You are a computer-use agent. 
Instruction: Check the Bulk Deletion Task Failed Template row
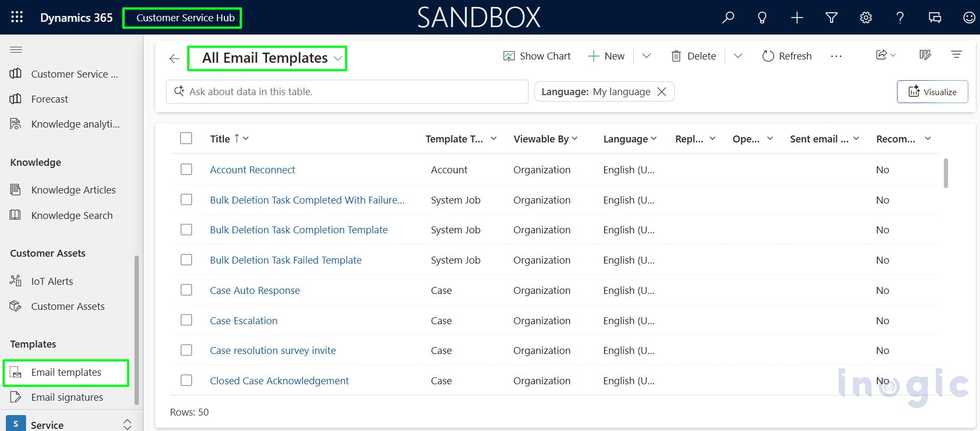pos(186,259)
